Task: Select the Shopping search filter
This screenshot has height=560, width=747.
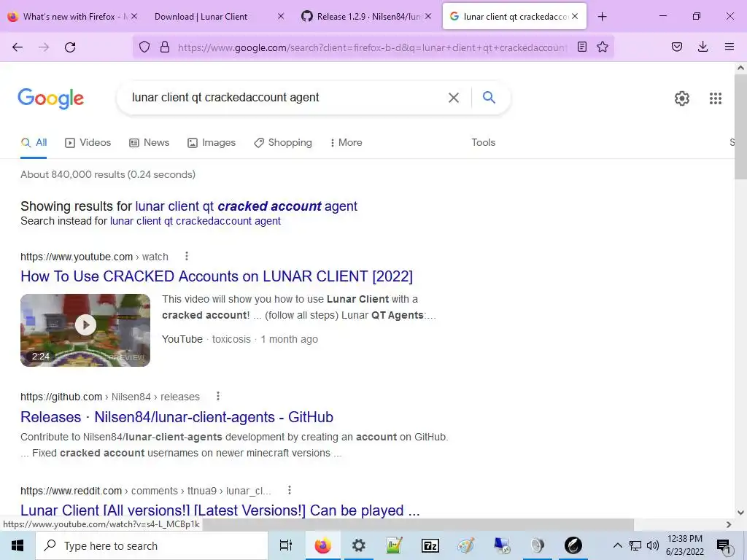Action: 283,142
